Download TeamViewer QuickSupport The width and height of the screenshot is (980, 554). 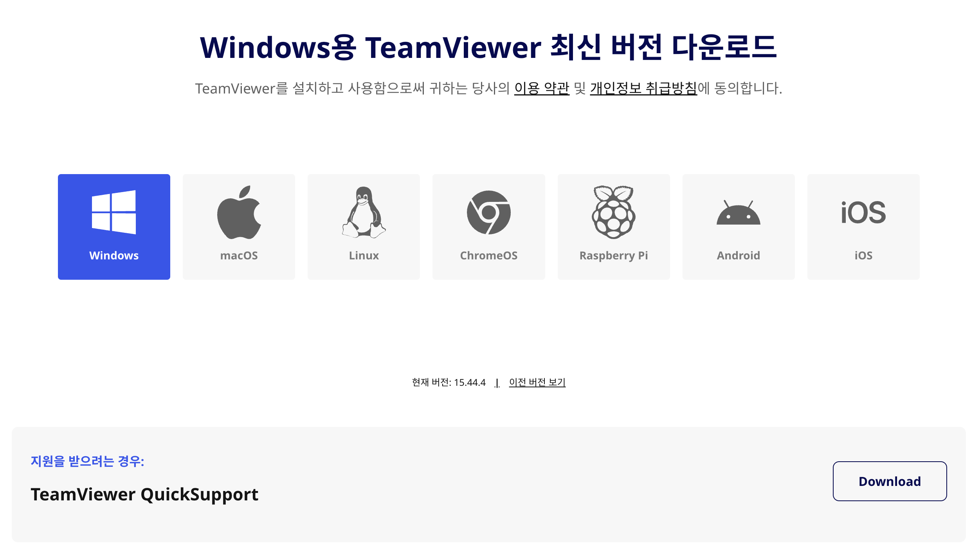(x=889, y=481)
